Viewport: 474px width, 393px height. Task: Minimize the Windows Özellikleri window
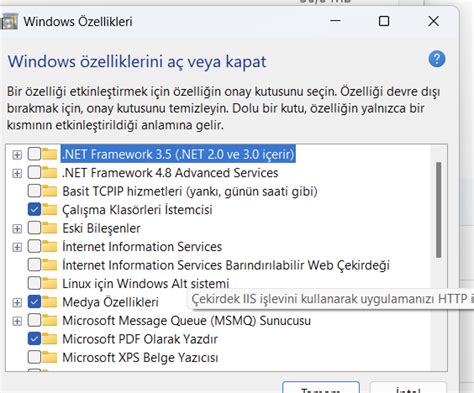335,21
